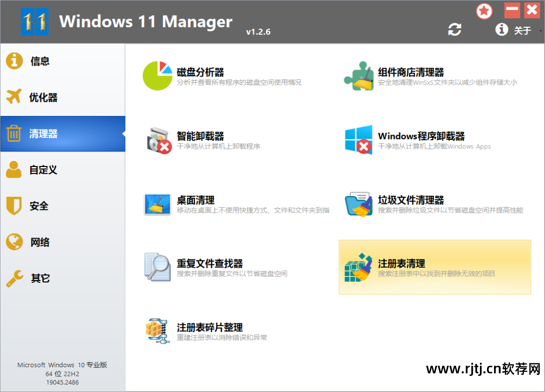The image size is (545, 392).
Task: Click the Microsoft Windows 10 专业版 text
Action: [62, 365]
